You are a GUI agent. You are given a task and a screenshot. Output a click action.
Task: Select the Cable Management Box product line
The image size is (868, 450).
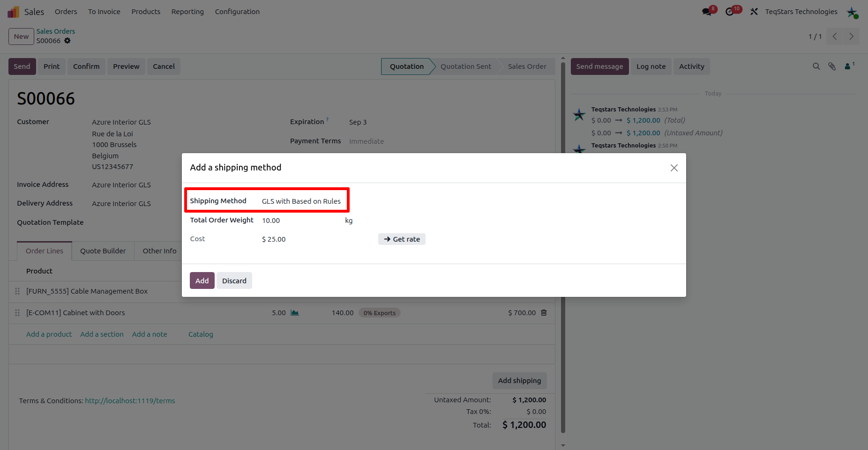coord(87,291)
